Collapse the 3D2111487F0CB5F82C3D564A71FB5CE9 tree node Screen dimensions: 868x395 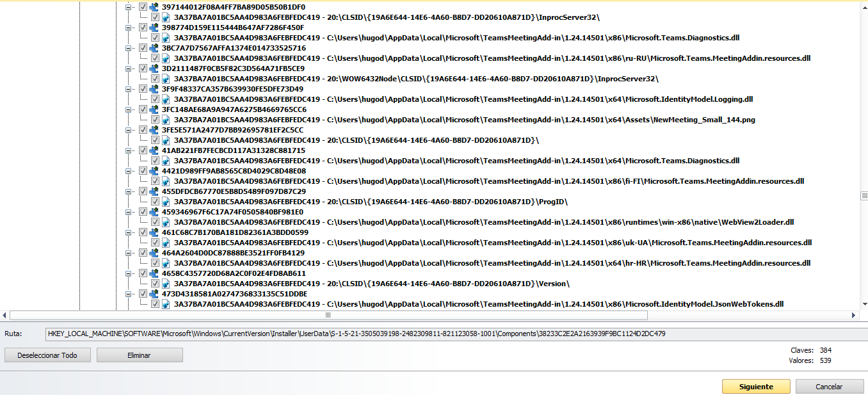[129, 69]
